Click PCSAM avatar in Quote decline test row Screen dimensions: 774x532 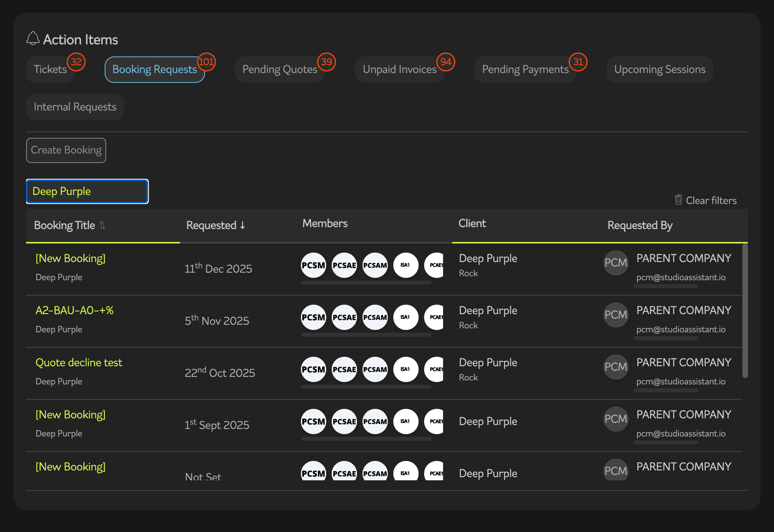coord(375,369)
